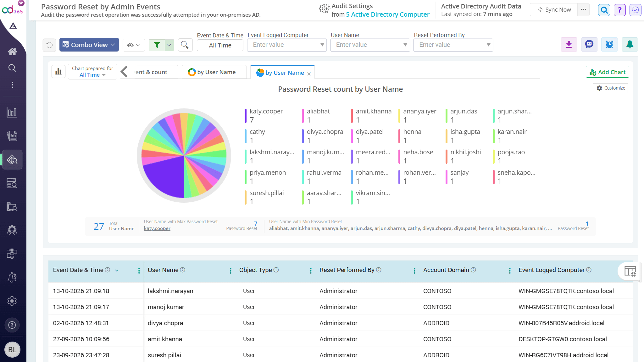
Task: Click the refresh report icon
Action: (x=49, y=45)
